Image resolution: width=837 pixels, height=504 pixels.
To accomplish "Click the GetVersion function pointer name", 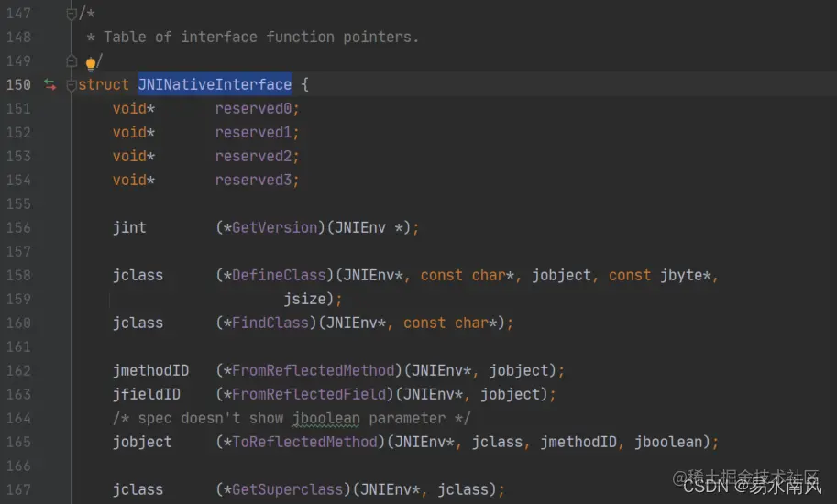I will point(274,227).
